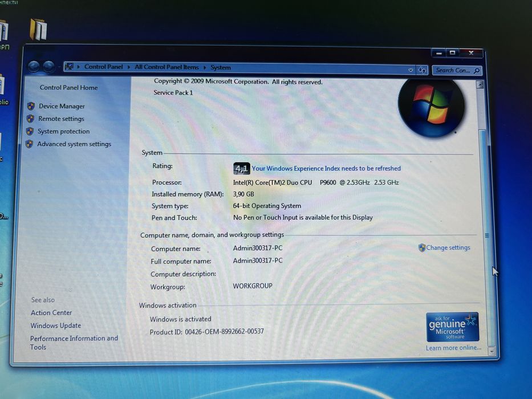Open System protection link
Screen dimensions: 532x399
tap(63, 131)
